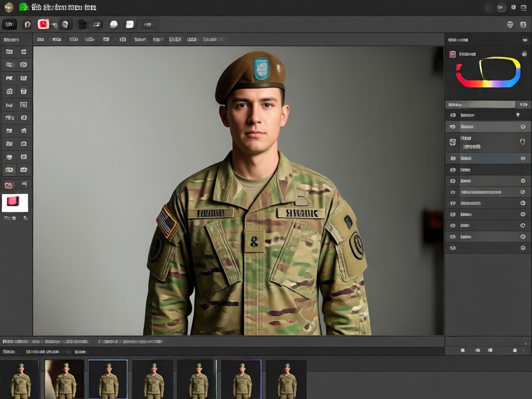Toggle the circle on the unlabeled bottom layer row
Image resolution: width=532 pixels, height=399 pixels.
point(523,248)
